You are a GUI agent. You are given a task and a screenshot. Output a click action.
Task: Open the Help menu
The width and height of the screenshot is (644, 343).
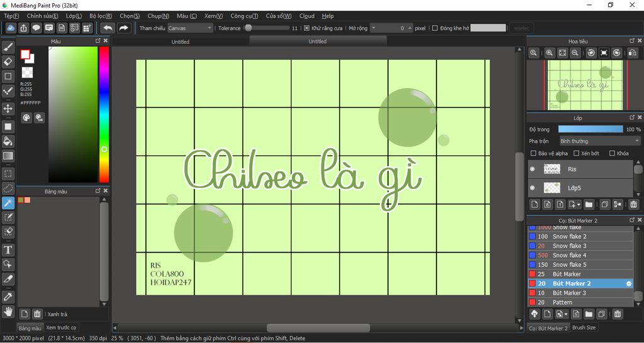328,16
